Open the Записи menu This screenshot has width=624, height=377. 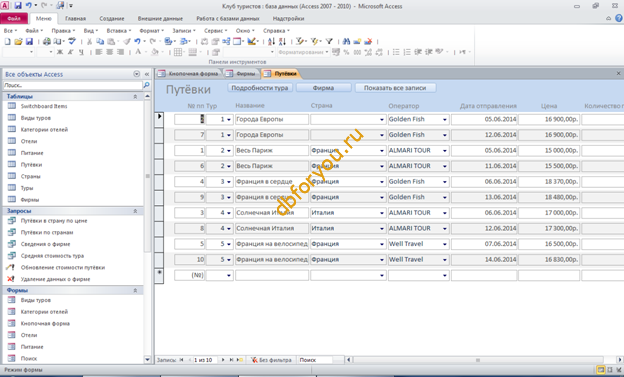click(x=183, y=31)
